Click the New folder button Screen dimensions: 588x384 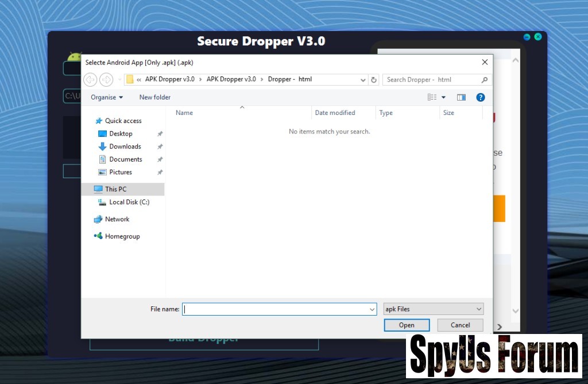154,97
